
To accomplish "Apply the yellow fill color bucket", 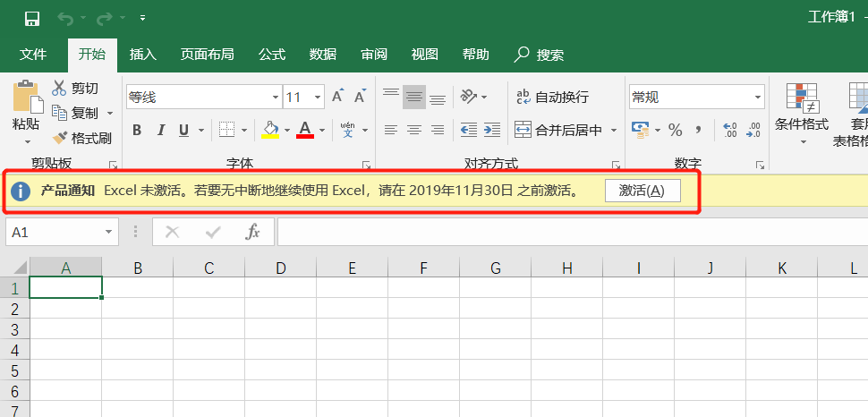I will 270,130.
